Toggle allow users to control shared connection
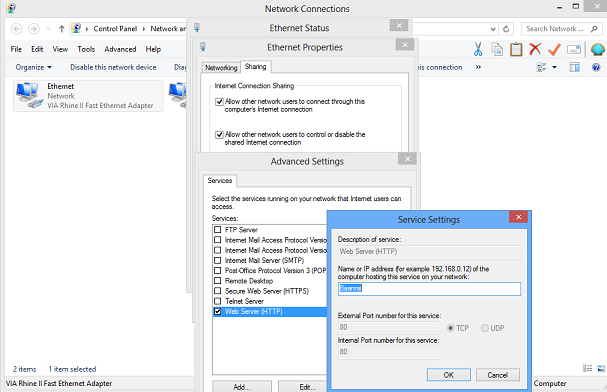607x392 pixels. (219, 135)
